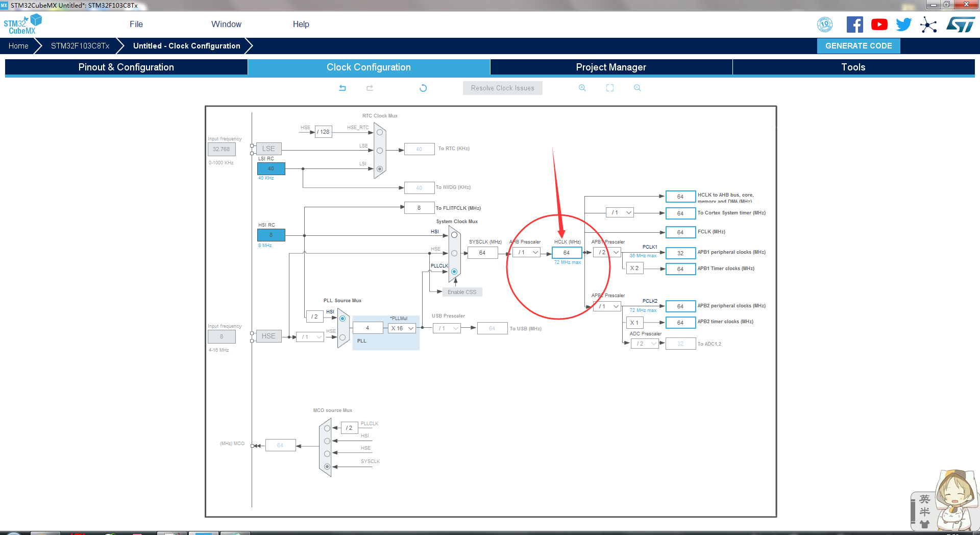The height and width of the screenshot is (535, 980).
Task: Click the LSE oscillator block
Action: [x=268, y=149]
